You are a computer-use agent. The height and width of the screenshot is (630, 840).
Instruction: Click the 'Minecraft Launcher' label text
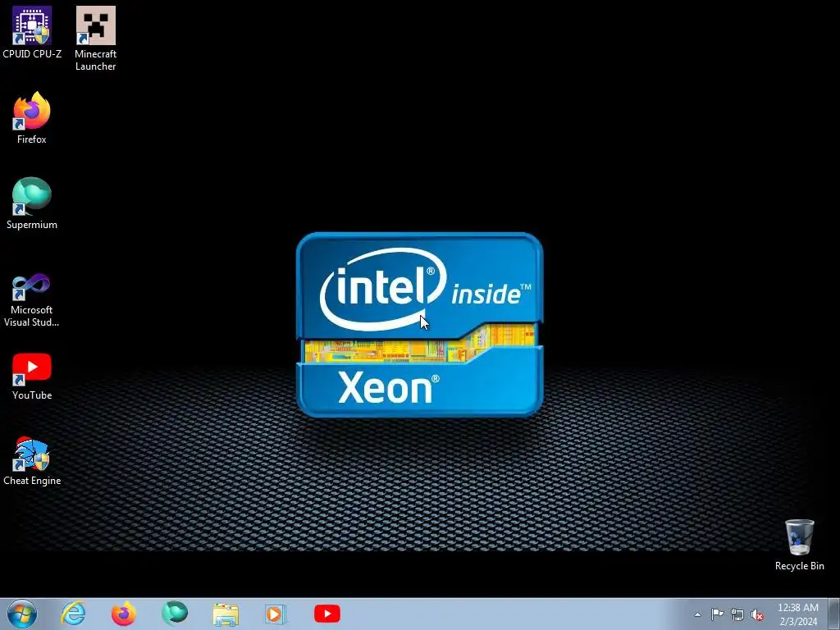click(95, 60)
